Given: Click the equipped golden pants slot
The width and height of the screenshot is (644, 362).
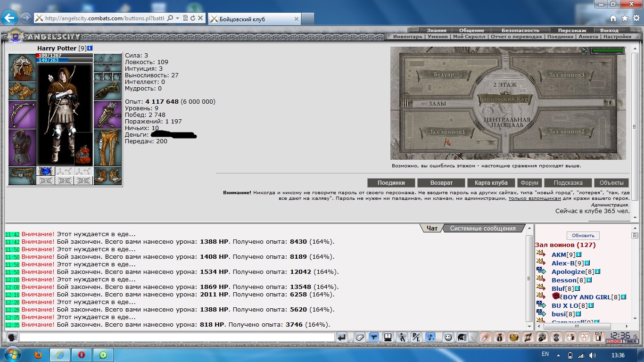Looking at the screenshot, I should 107,147.
